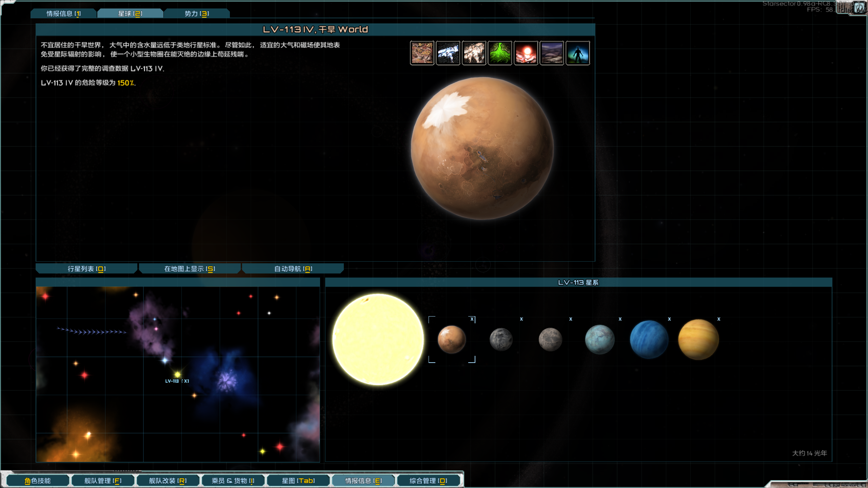868x488 pixels.
Task: Select the yellow star in LV-113 system
Action: 378,339
